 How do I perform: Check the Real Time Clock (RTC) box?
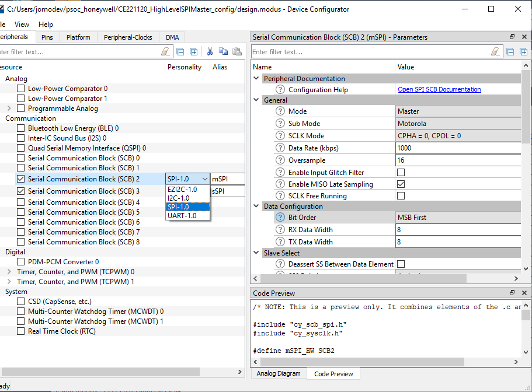coord(21,331)
